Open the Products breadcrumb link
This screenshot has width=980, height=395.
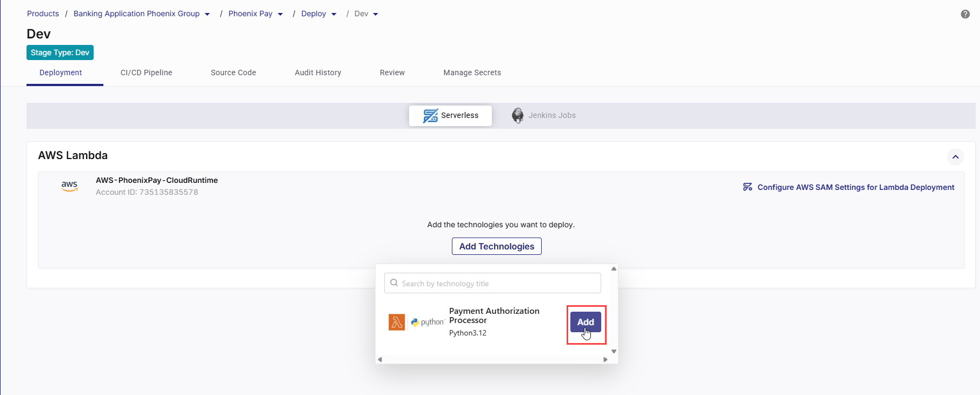[x=43, y=14]
